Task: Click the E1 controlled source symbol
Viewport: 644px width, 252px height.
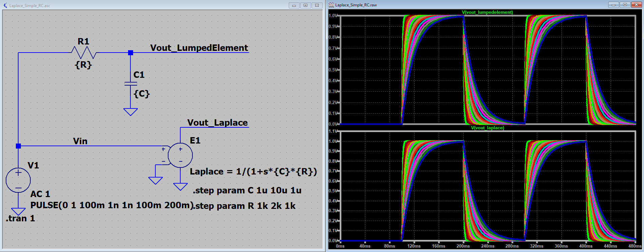Action: coord(180,155)
